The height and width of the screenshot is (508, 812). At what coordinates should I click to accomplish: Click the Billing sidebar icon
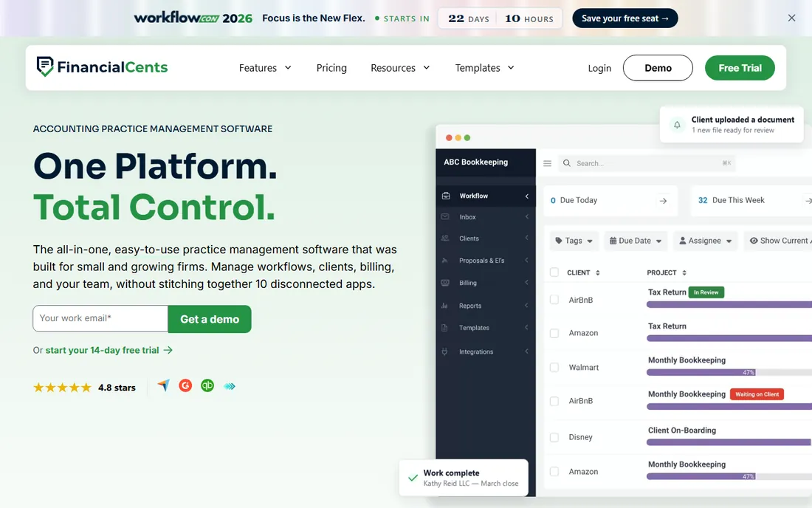(x=445, y=283)
